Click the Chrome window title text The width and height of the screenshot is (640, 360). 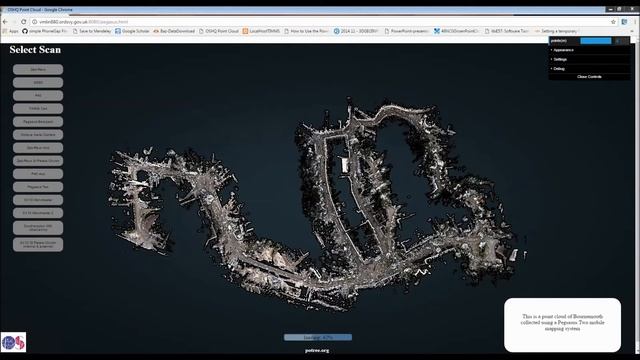point(40,9)
